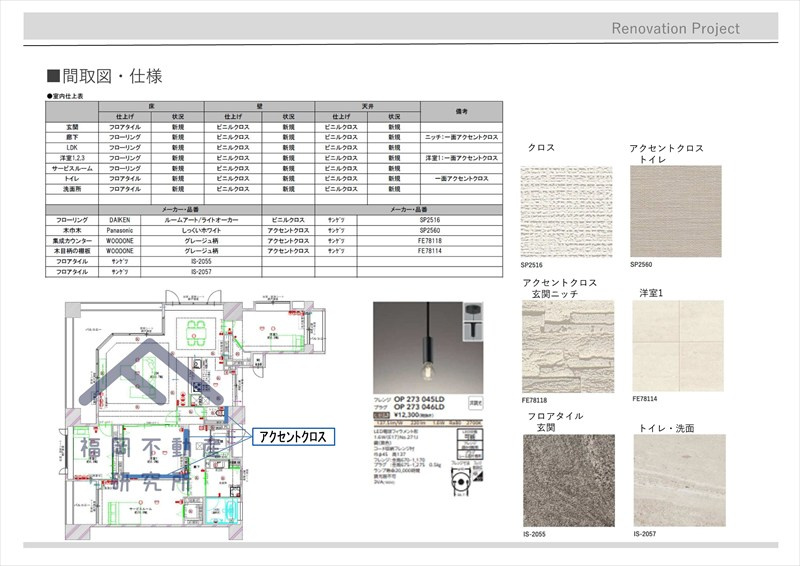Click the '壁' column group header
The image size is (800, 566).
click(x=260, y=106)
